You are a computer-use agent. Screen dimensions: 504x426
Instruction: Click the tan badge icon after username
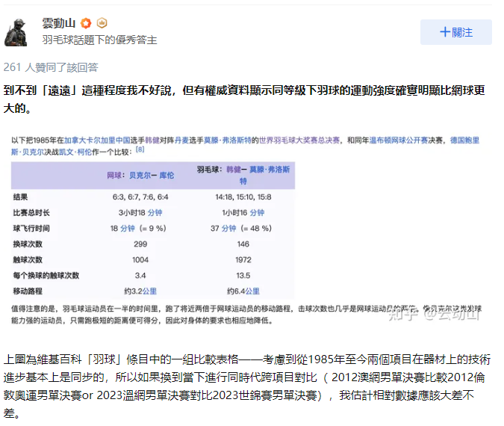102,23
